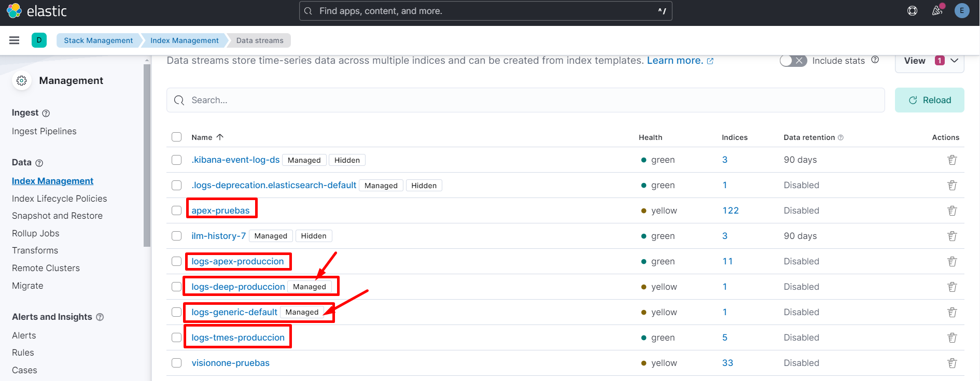Focus the data streams Search field
The image size is (980, 381).
click(526, 100)
